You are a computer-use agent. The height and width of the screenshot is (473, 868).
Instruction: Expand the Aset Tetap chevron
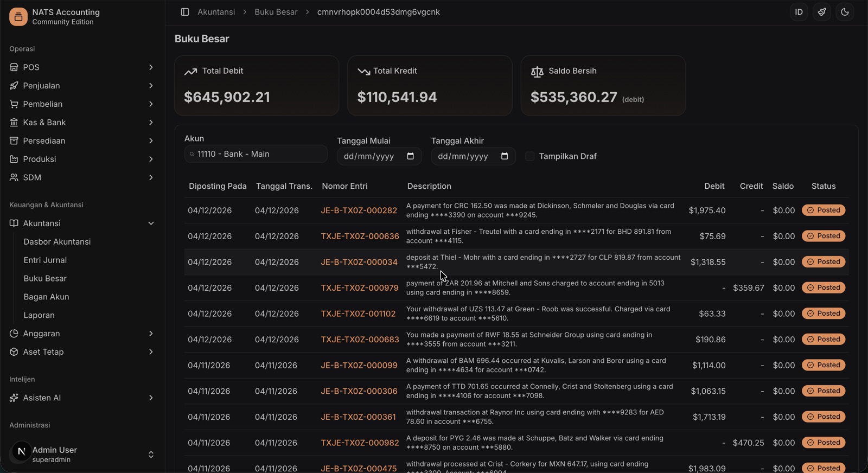[151, 352]
